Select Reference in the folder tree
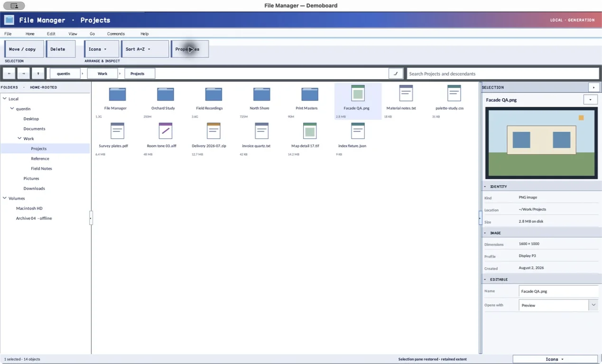 [40, 158]
